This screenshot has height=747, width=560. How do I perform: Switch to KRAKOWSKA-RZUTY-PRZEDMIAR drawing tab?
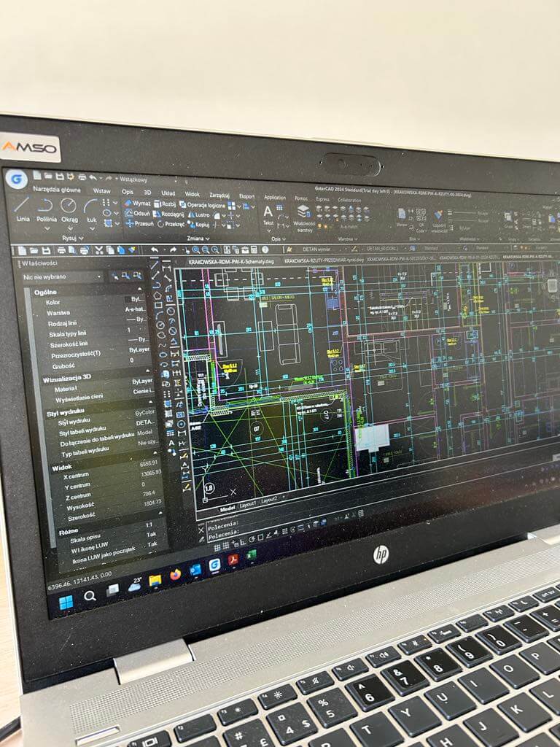point(324,260)
